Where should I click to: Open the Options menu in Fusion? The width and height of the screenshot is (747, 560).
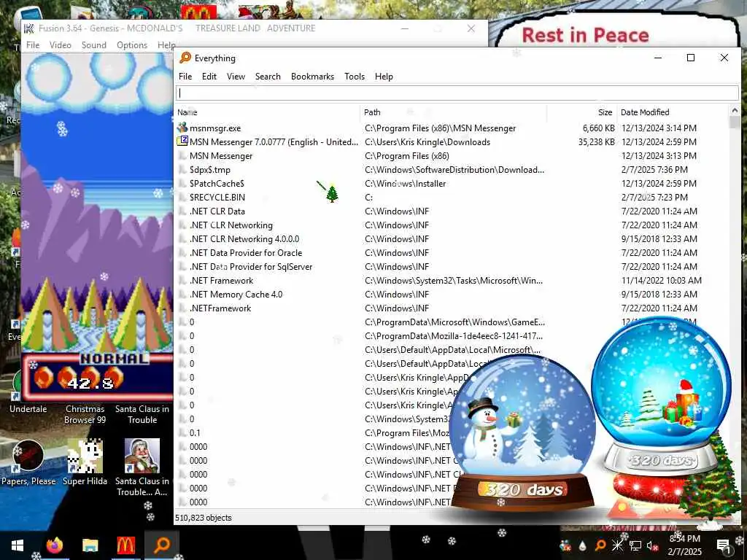(x=132, y=44)
